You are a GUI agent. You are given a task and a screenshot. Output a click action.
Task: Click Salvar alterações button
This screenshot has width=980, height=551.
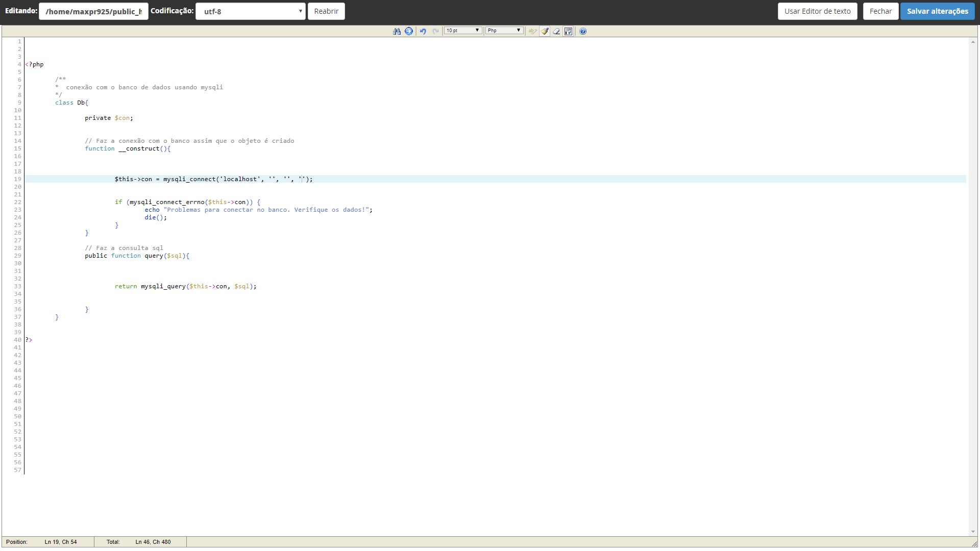click(x=937, y=11)
